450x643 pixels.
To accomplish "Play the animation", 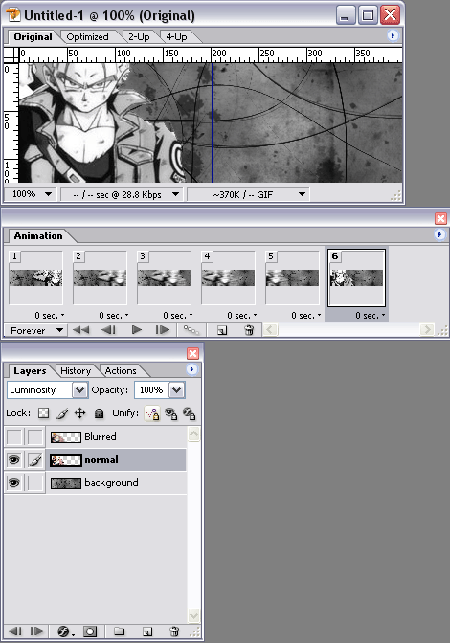I will tap(137, 330).
